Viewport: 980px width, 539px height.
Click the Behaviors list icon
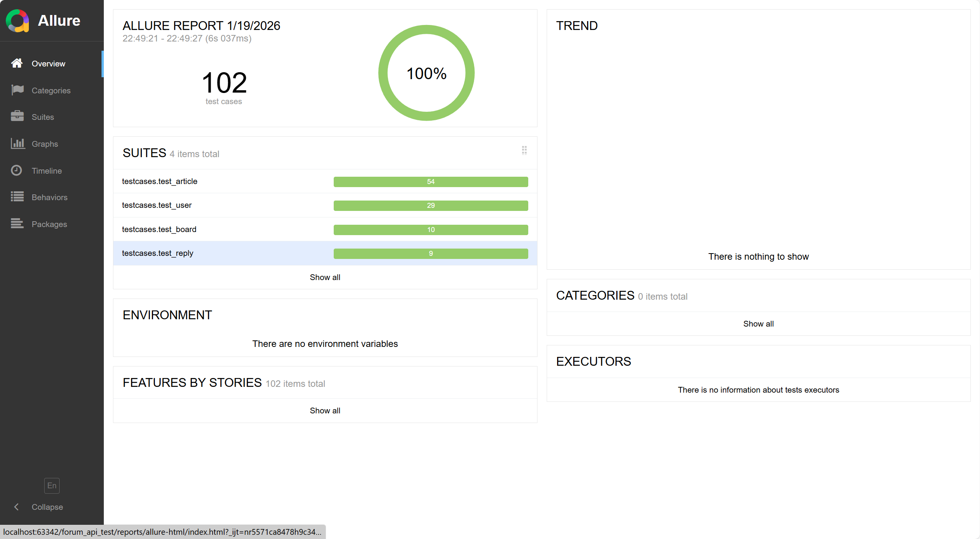tap(17, 197)
